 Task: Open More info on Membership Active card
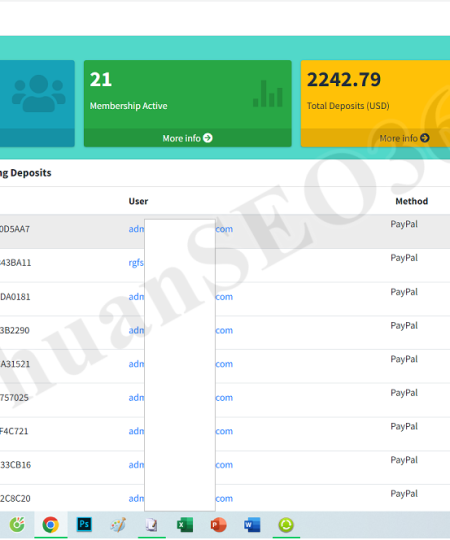point(188,138)
